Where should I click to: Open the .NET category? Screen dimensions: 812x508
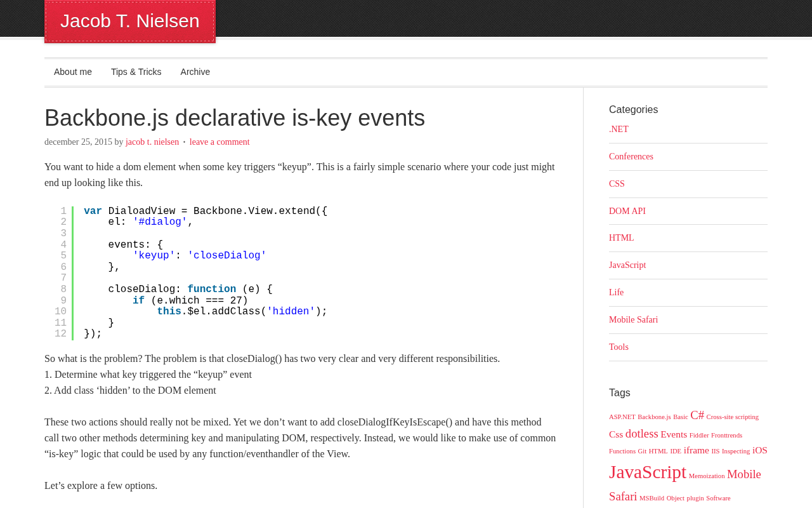[x=619, y=130]
